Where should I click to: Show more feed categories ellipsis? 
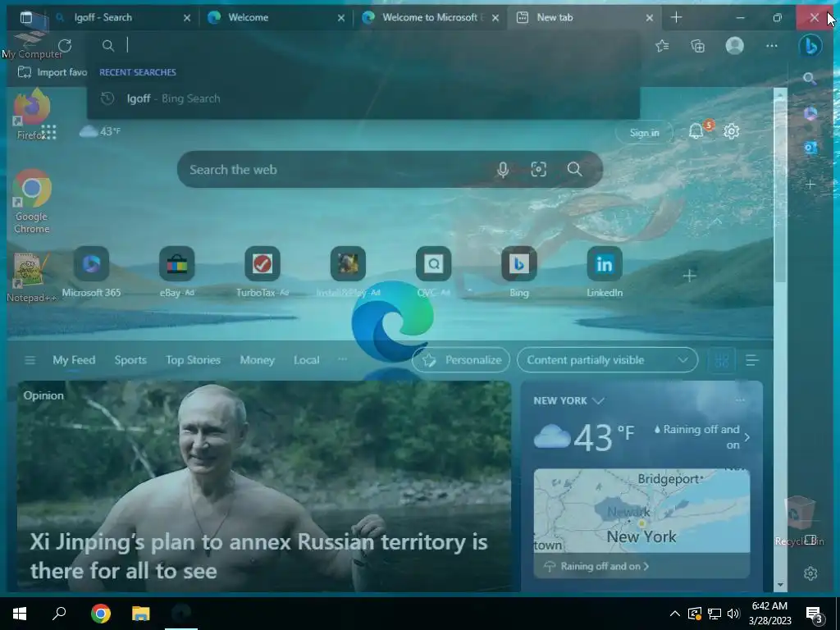point(342,359)
